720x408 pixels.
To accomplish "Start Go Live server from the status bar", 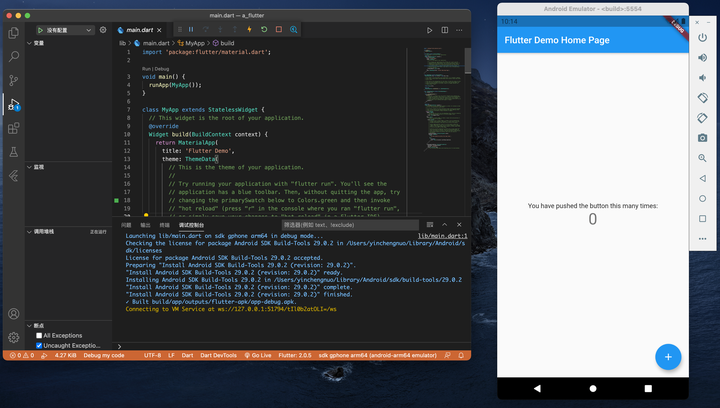I will pyautogui.click(x=258, y=355).
